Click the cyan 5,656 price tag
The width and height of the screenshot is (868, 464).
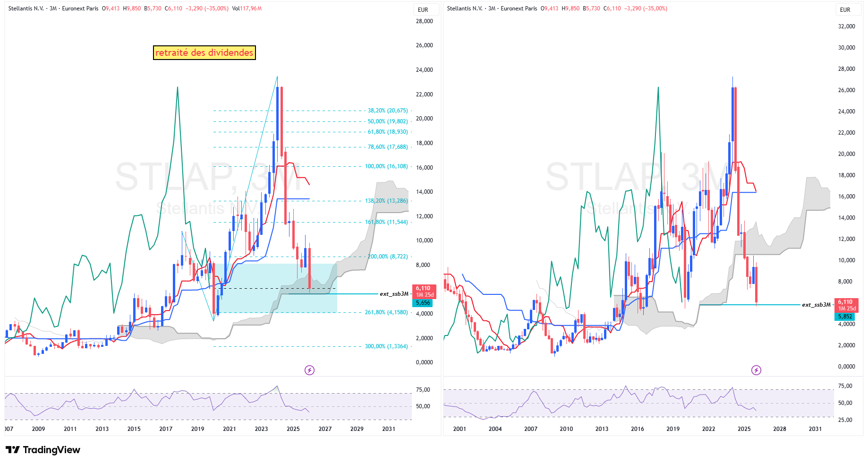pos(423,303)
